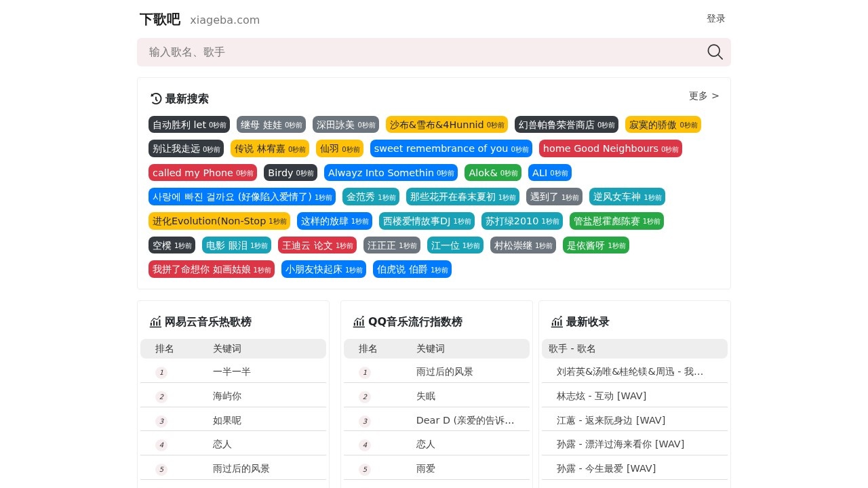The height and width of the screenshot is (488, 868).
Task: Click the 进化Evolution(Non-Stop) search tag
Action: (x=219, y=221)
